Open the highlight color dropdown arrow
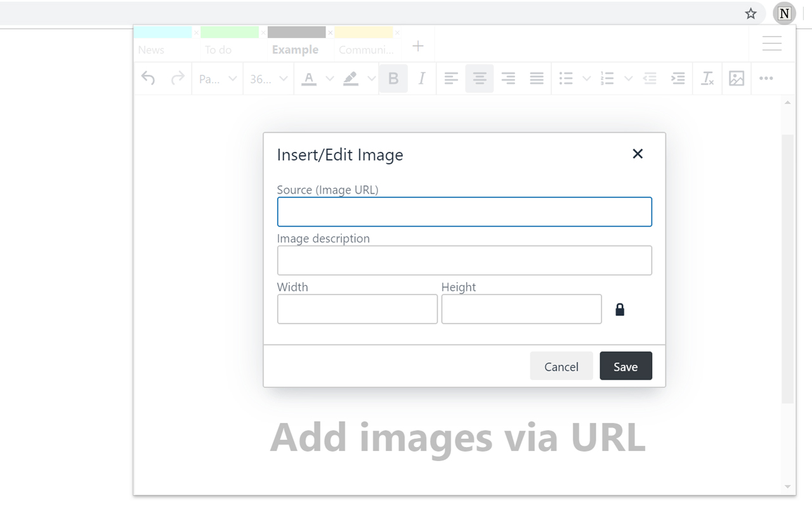Image resolution: width=812 pixels, height=508 pixels. pos(372,79)
